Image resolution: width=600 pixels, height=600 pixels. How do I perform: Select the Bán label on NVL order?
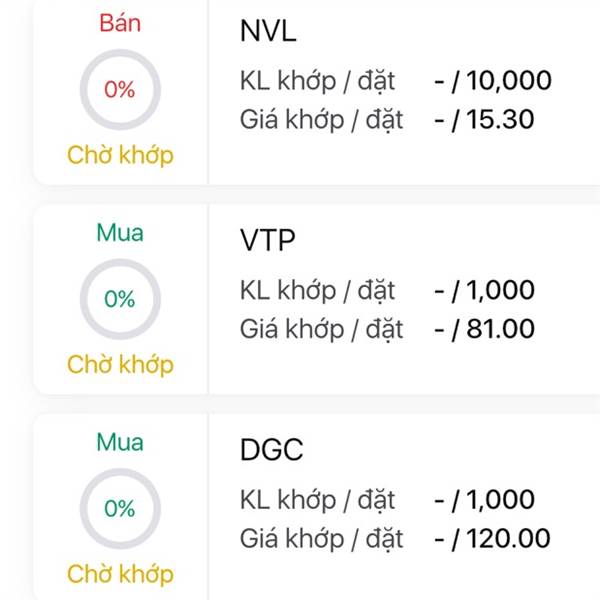[x=120, y=23]
